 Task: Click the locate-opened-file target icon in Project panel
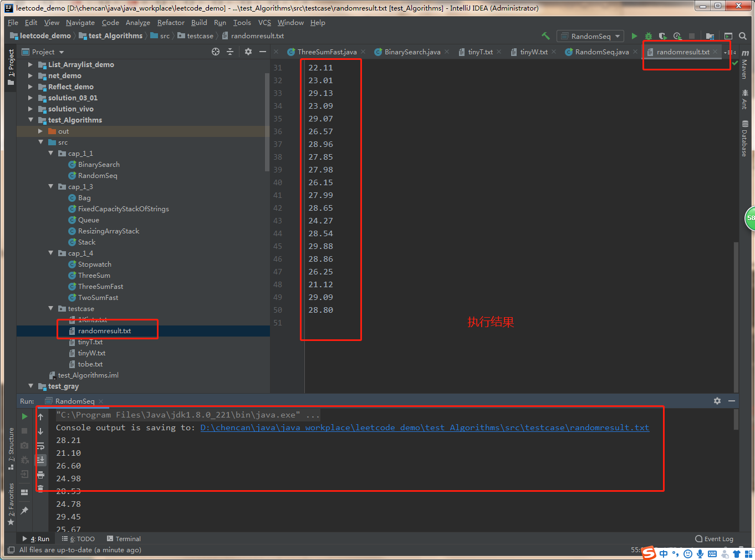click(216, 52)
